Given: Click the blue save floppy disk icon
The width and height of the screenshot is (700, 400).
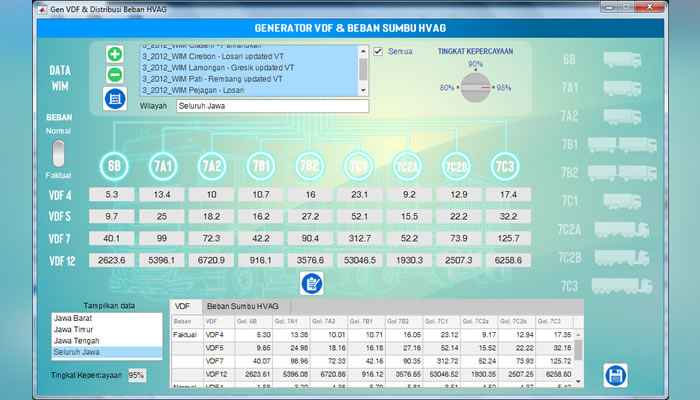Looking at the screenshot, I should [615, 376].
